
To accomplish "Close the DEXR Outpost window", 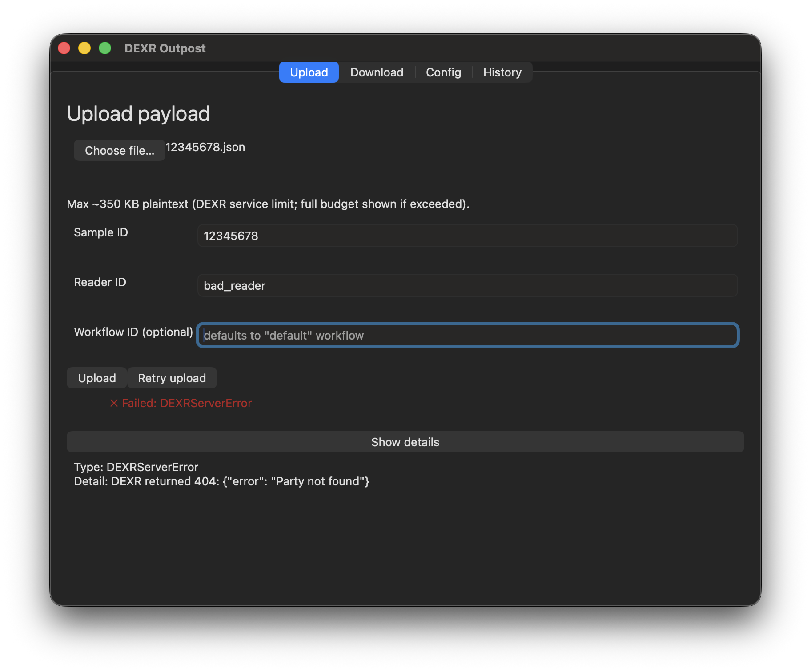I will [x=64, y=48].
